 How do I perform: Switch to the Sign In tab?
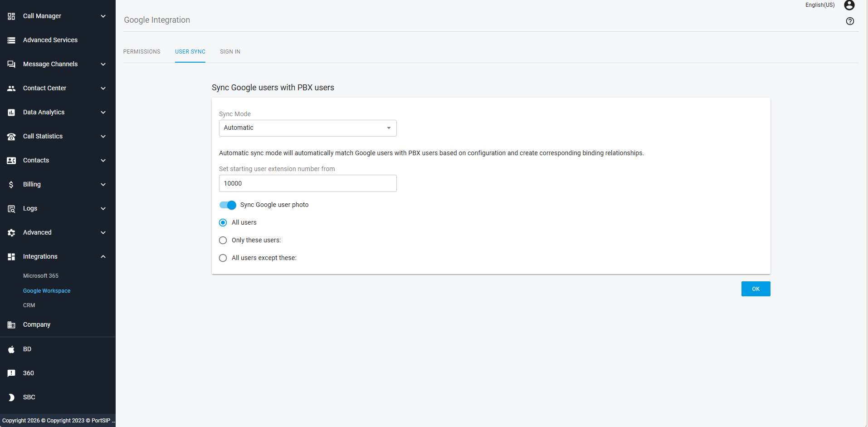click(x=230, y=52)
